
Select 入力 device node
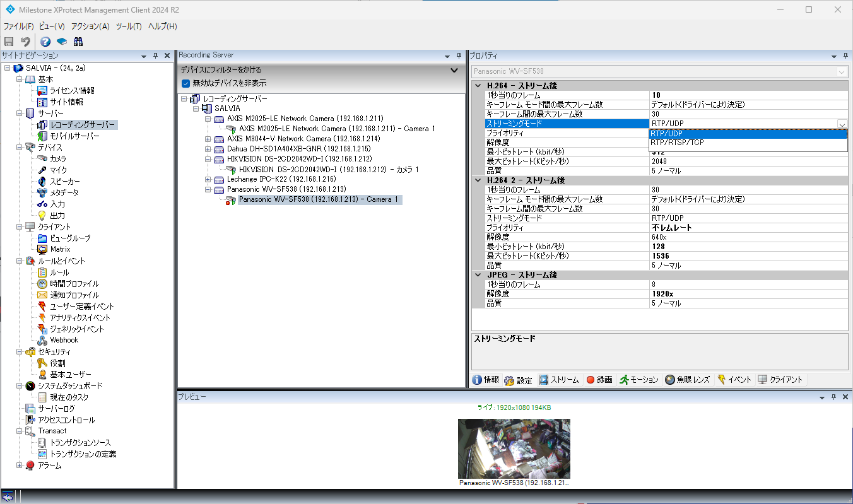pyautogui.click(x=57, y=204)
